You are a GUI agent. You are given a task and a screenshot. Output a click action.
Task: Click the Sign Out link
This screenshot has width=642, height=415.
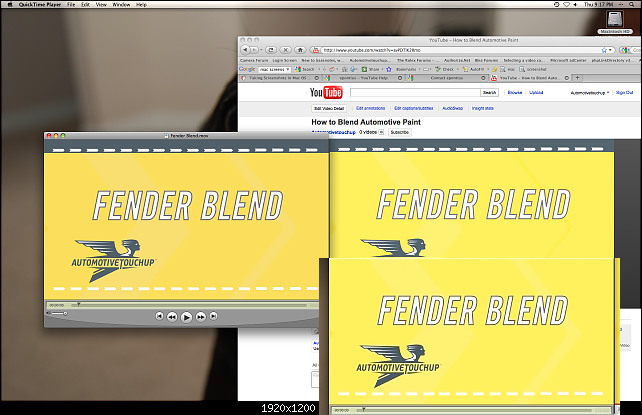click(x=624, y=92)
